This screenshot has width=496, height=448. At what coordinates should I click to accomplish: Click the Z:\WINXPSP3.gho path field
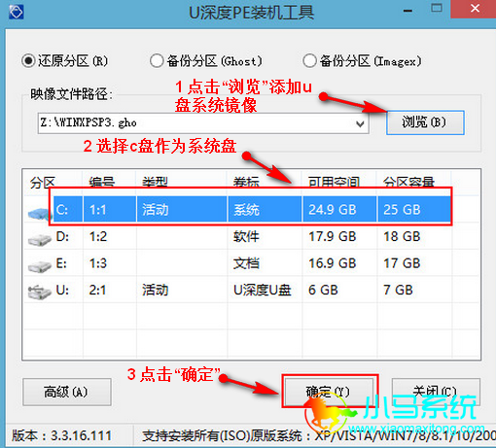pyautogui.click(x=203, y=123)
